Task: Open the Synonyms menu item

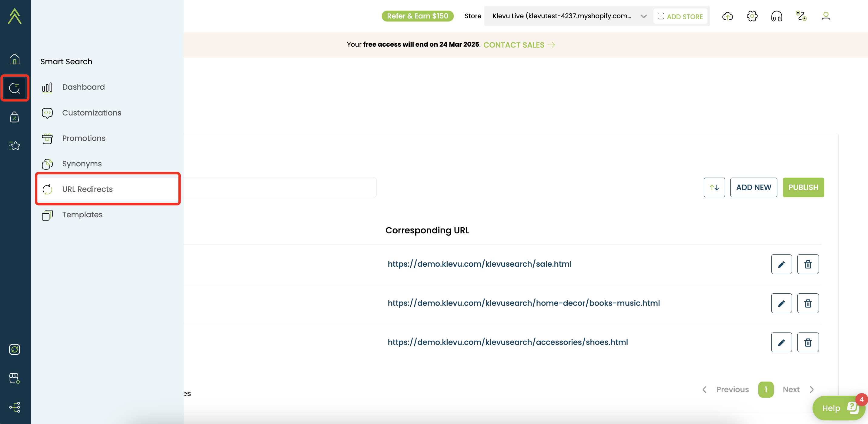Action: [82, 164]
